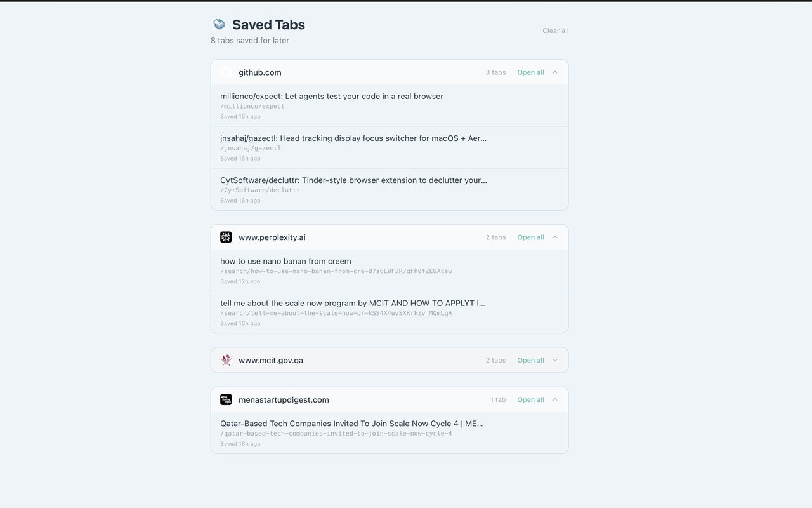Collapse the menastartupdigest.com group chevron
The height and width of the screenshot is (508, 812).
coord(555,399)
